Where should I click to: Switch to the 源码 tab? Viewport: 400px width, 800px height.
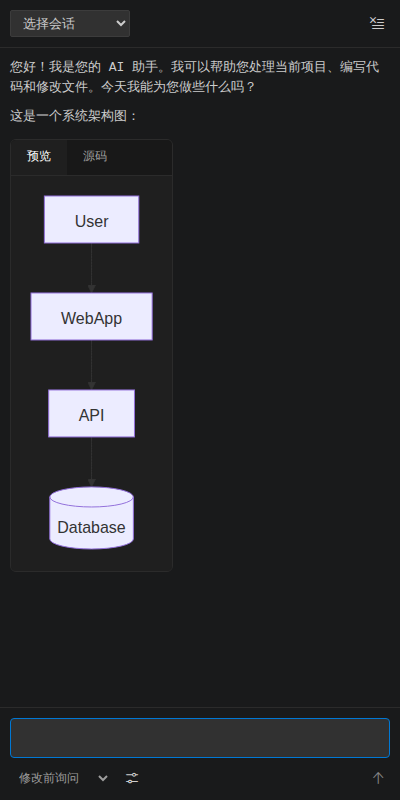pos(95,157)
